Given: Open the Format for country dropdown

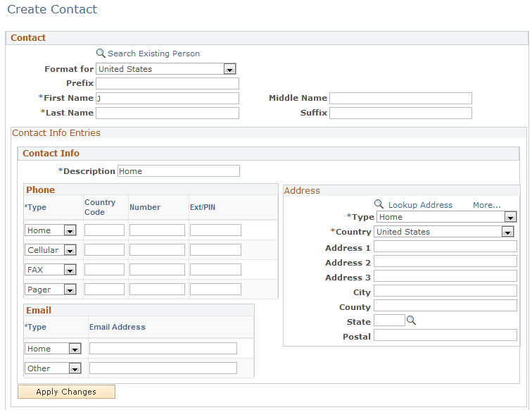Looking at the screenshot, I should tap(166, 69).
